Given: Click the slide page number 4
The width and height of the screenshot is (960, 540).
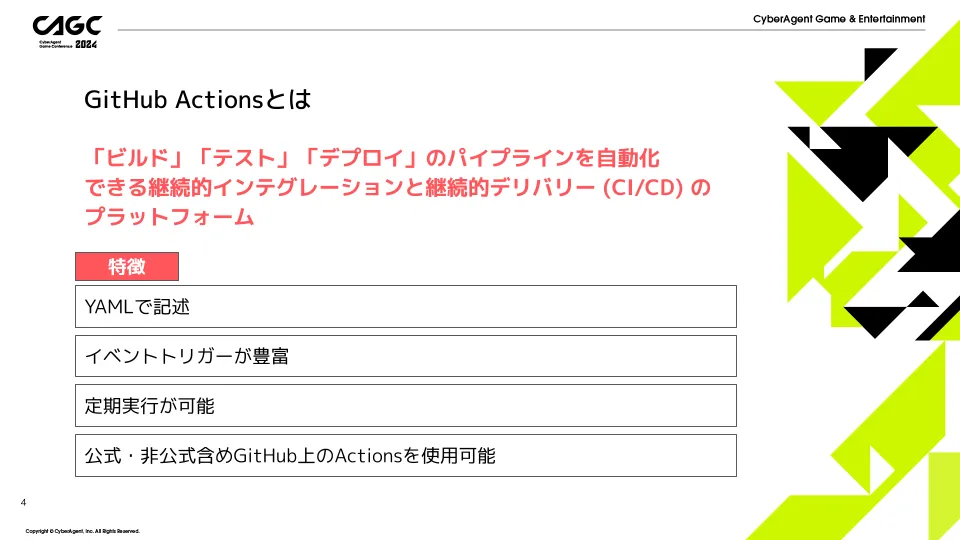Looking at the screenshot, I should 23,502.
